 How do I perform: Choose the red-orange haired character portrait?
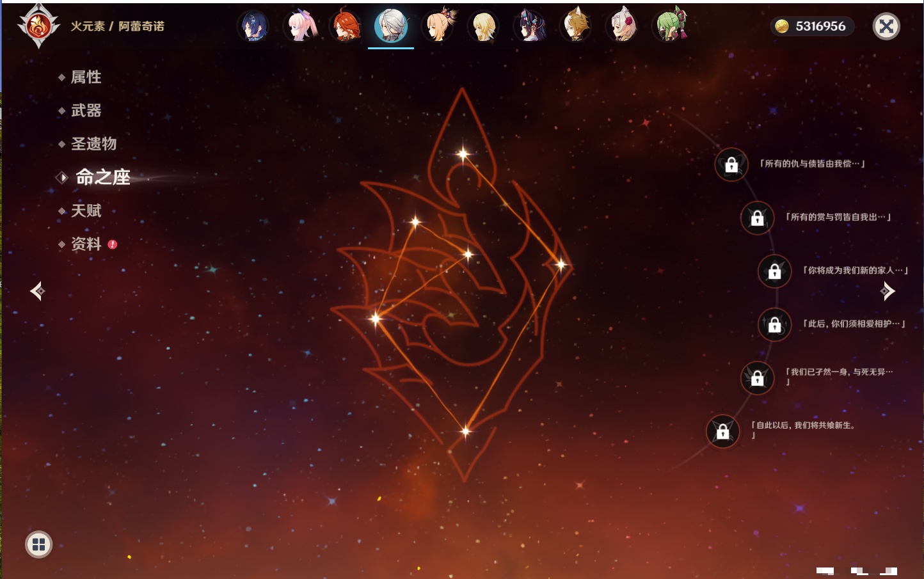[x=346, y=27]
